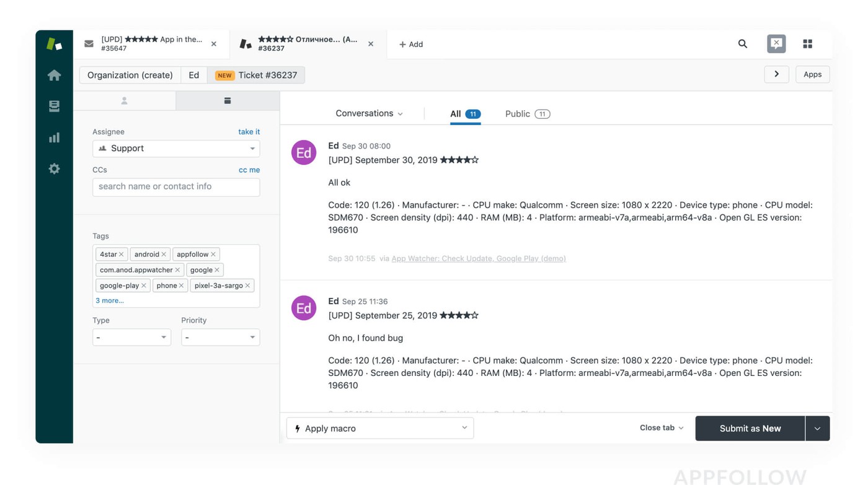
Task: Click the search magnifier icon
Action: pos(742,44)
